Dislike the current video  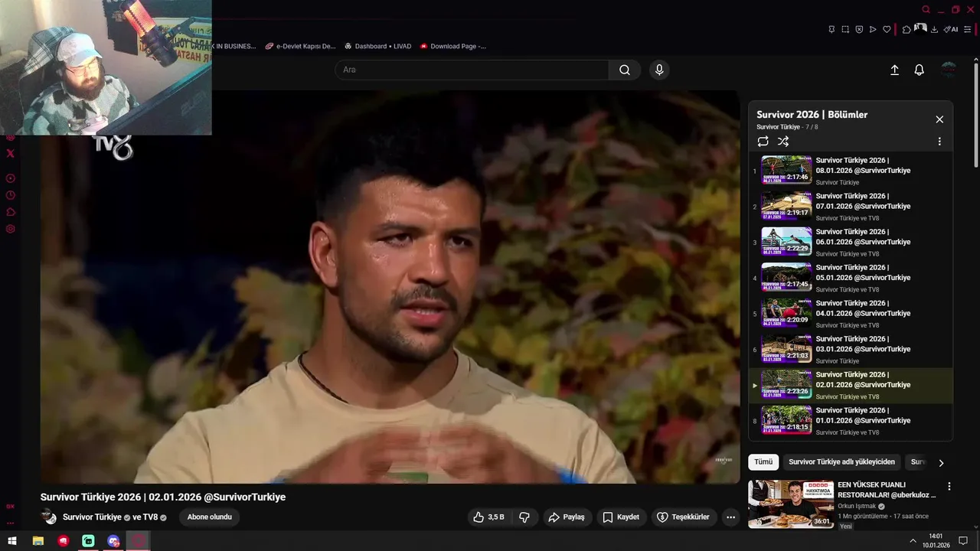click(524, 517)
